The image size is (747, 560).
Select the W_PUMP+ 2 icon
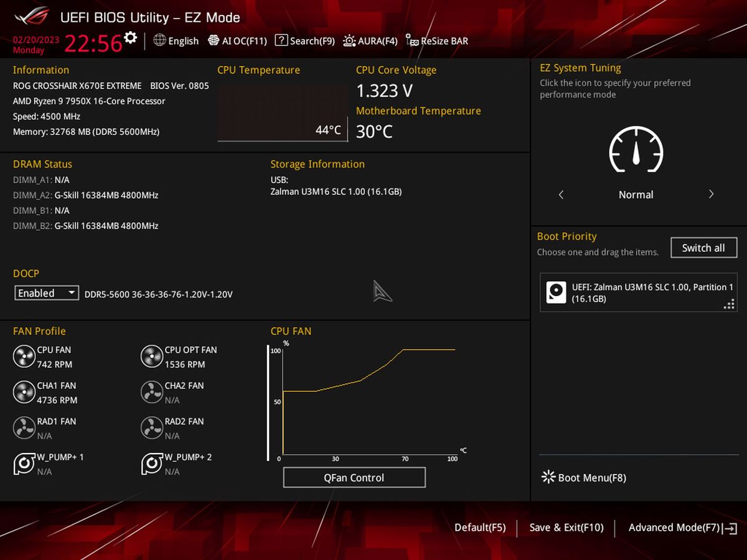pos(152,464)
